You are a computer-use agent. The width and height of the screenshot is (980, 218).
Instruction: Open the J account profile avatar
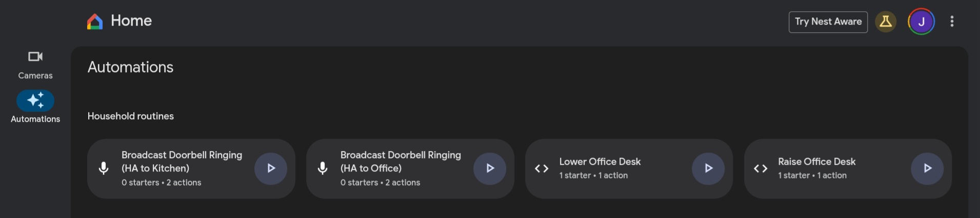(x=921, y=21)
